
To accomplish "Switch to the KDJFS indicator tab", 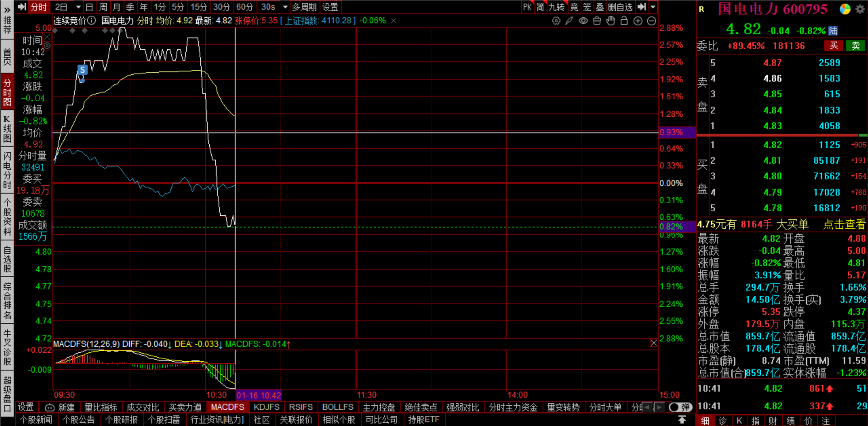I will click(266, 407).
